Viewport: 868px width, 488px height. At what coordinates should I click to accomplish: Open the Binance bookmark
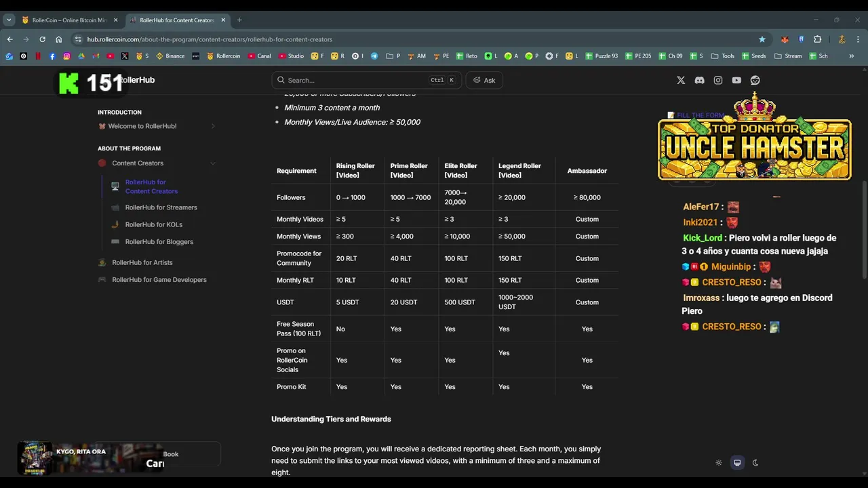point(170,56)
